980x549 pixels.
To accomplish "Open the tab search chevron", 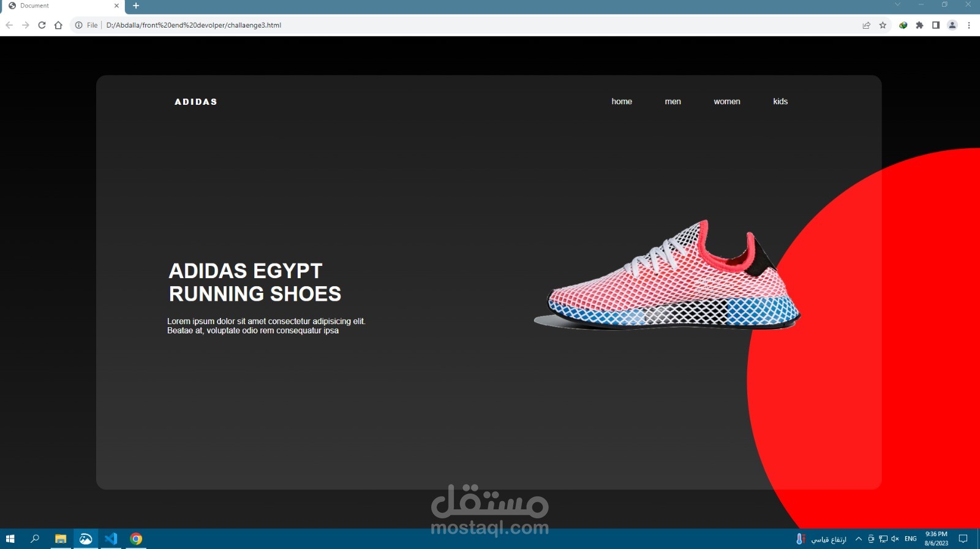I will (x=897, y=4).
